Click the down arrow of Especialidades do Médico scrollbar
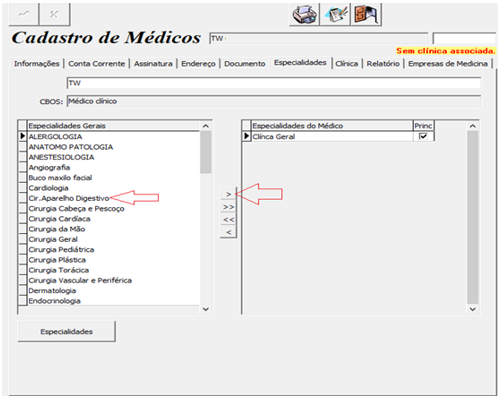This screenshot has width=500, height=399. coord(473,309)
